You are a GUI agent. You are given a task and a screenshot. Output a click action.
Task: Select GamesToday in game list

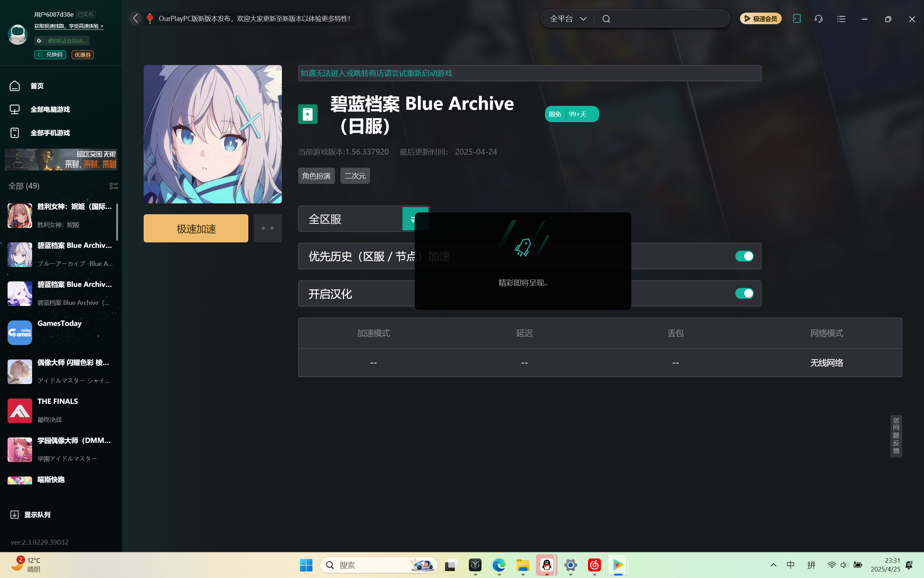point(60,332)
